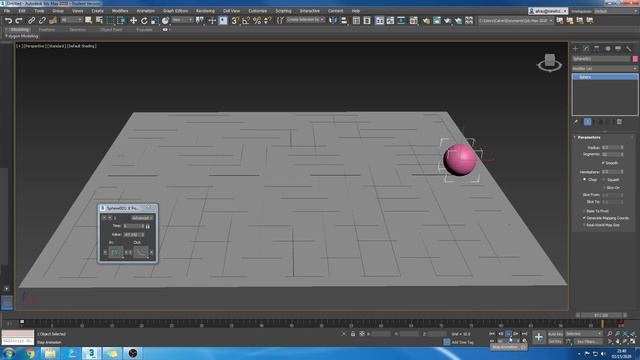
Task: Open the Workspaces dropdown
Action: click(616, 11)
